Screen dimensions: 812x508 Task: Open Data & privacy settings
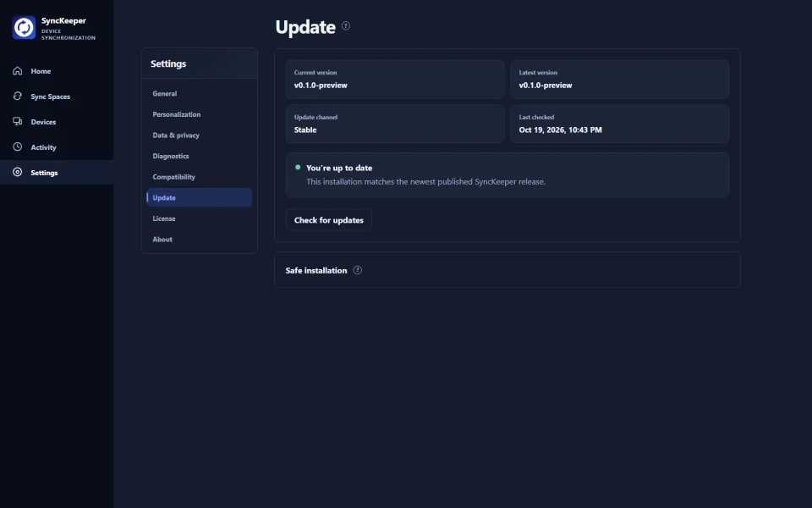(x=200, y=135)
